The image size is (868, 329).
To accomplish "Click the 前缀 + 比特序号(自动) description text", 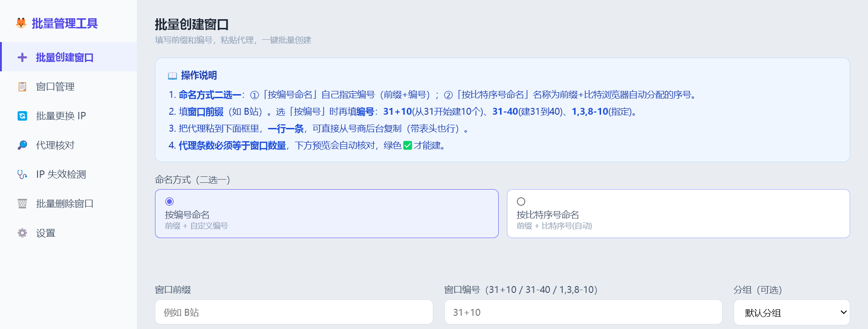I will point(554,226).
